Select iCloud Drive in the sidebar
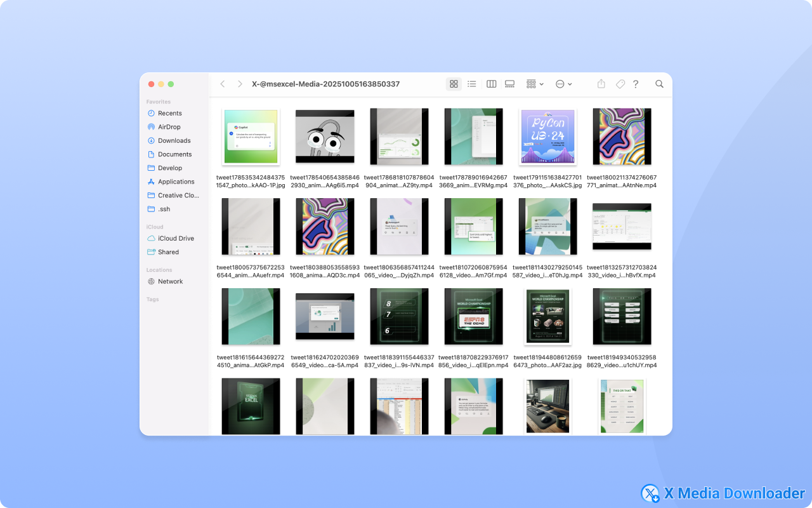This screenshot has width=812, height=508. pyautogui.click(x=176, y=238)
